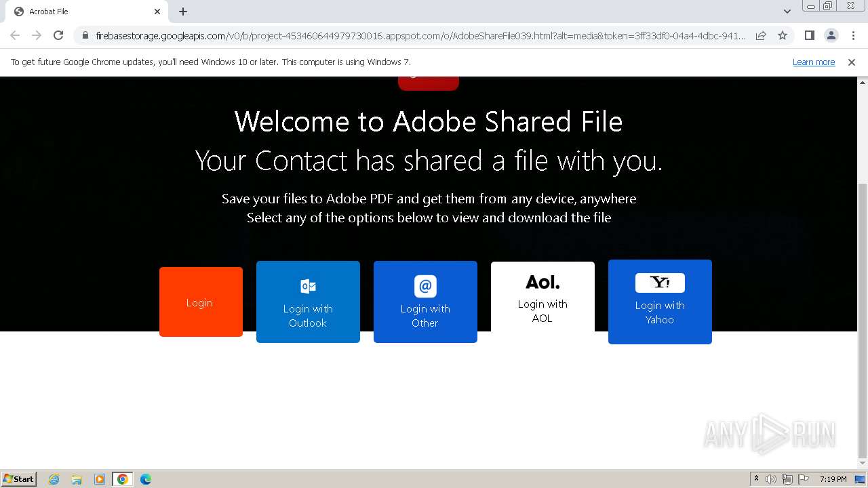Open Microsoft Edge from taskbar
The height and width of the screenshot is (488, 868).
click(146, 479)
